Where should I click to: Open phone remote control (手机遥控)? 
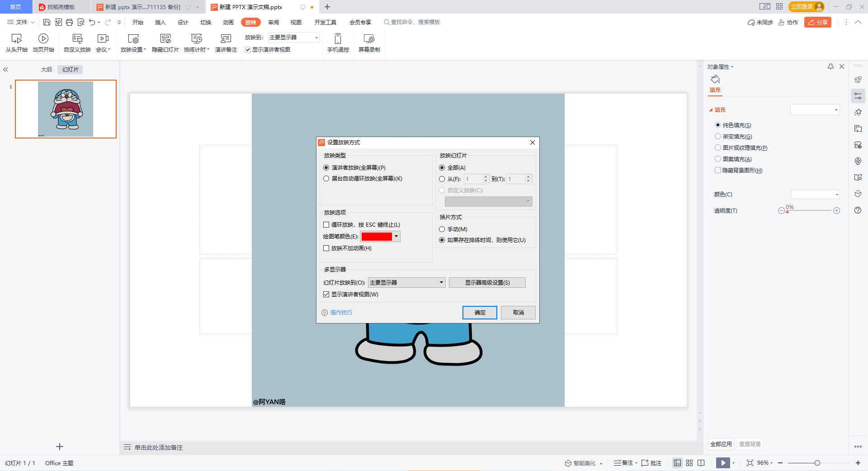[338, 43]
